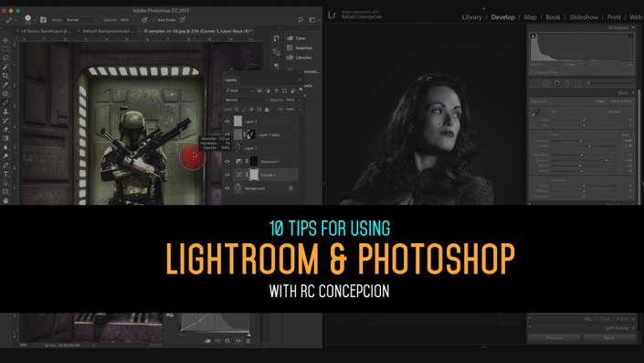Hide the Curves 1 layer
The width and height of the screenshot is (644, 363).
227,175
